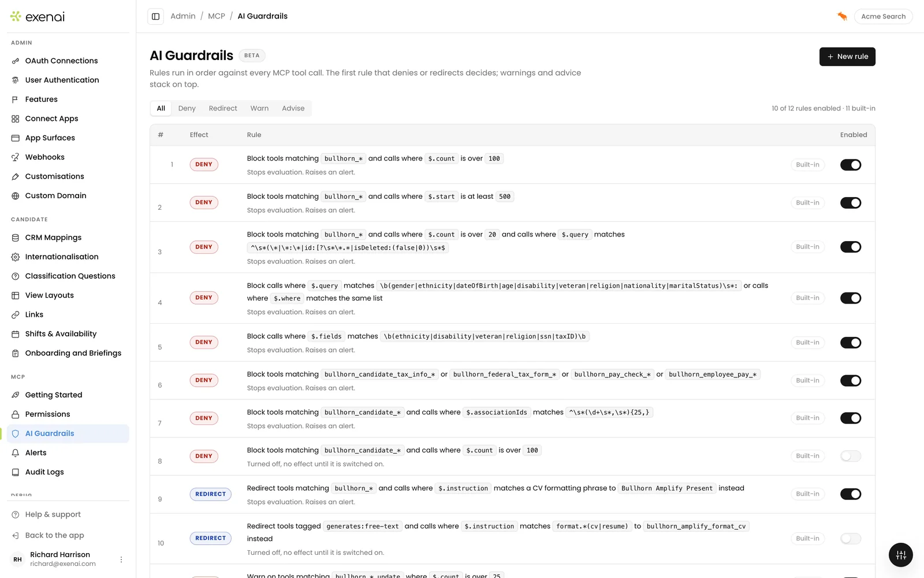The width and height of the screenshot is (924, 578).
Task: Toggle rule 9 Bullhorn Amplify redirect switch
Action: pyautogui.click(x=851, y=494)
